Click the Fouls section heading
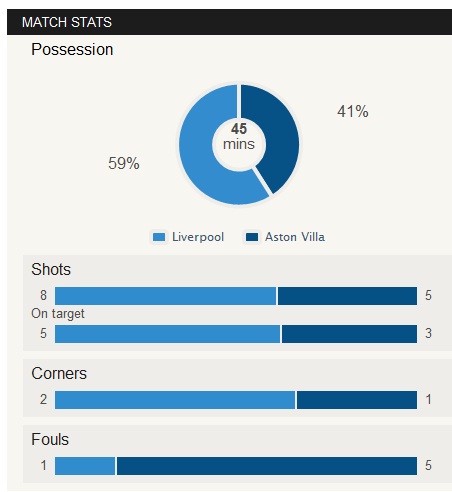The image size is (452, 492). (50, 439)
